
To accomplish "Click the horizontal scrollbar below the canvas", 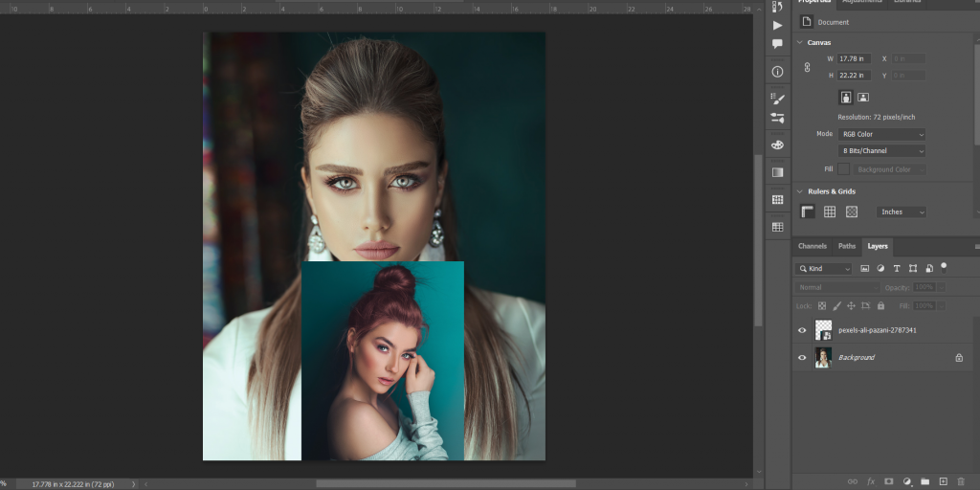I will pyautogui.click(x=446, y=483).
